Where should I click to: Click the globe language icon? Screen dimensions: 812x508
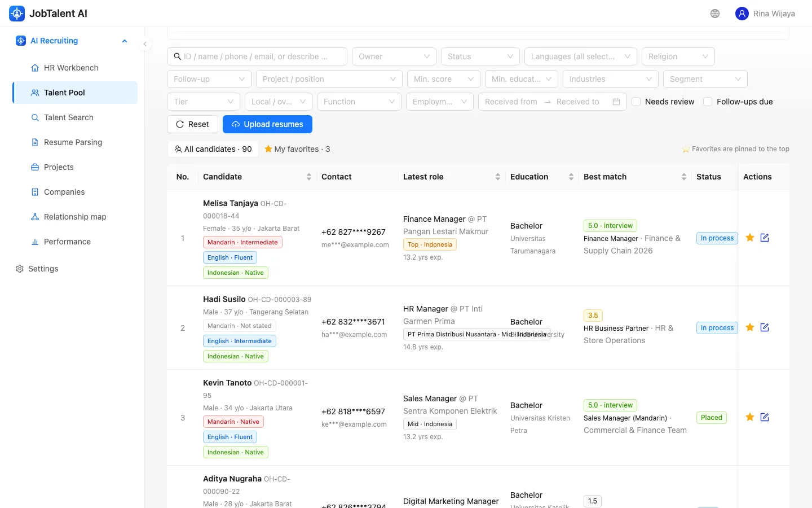[715, 14]
